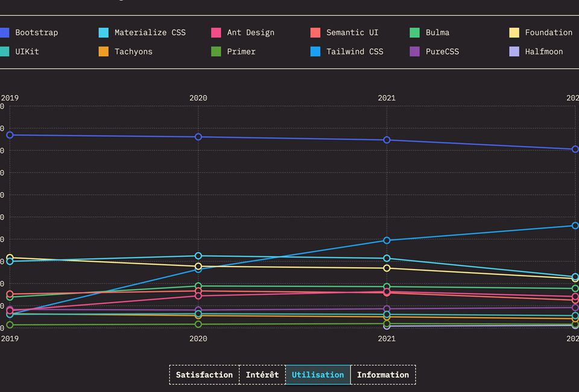Click Bootstrap's 2020 data point
579x392 pixels.
[198, 137]
